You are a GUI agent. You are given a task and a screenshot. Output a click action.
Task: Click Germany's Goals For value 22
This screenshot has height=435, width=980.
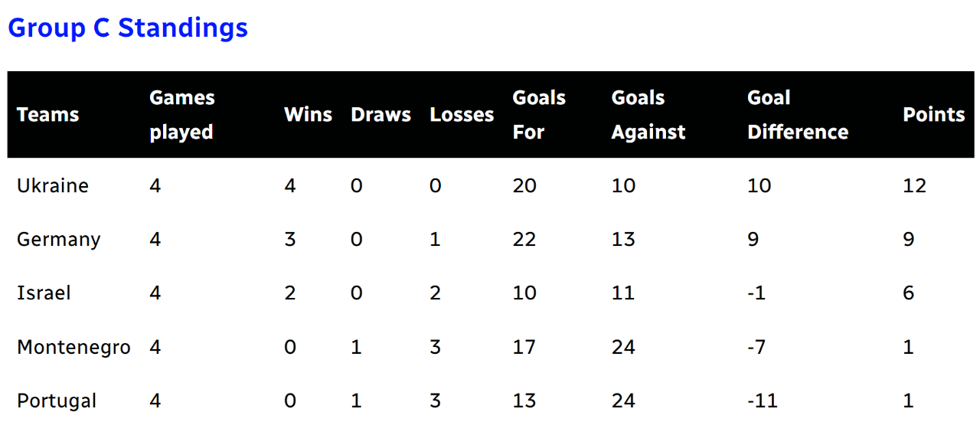[x=524, y=240]
